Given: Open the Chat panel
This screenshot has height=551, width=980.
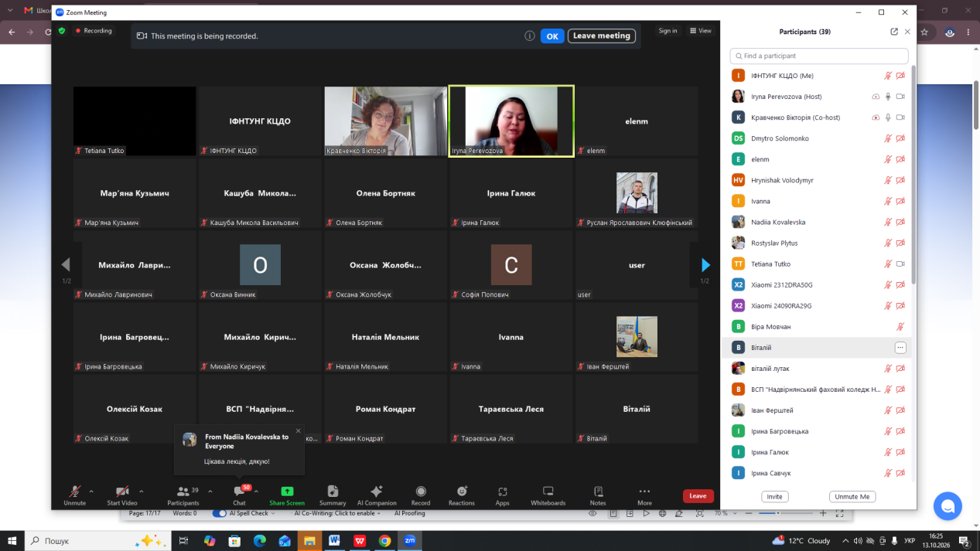Looking at the screenshot, I should point(240,495).
